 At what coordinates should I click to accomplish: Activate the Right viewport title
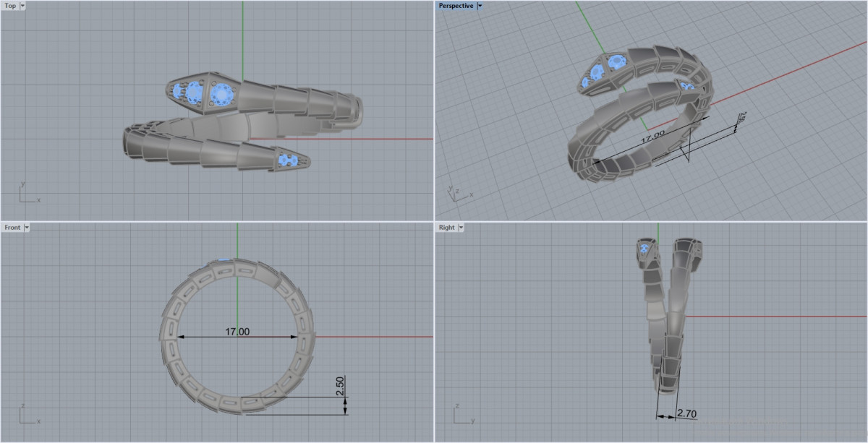[x=446, y=228]
